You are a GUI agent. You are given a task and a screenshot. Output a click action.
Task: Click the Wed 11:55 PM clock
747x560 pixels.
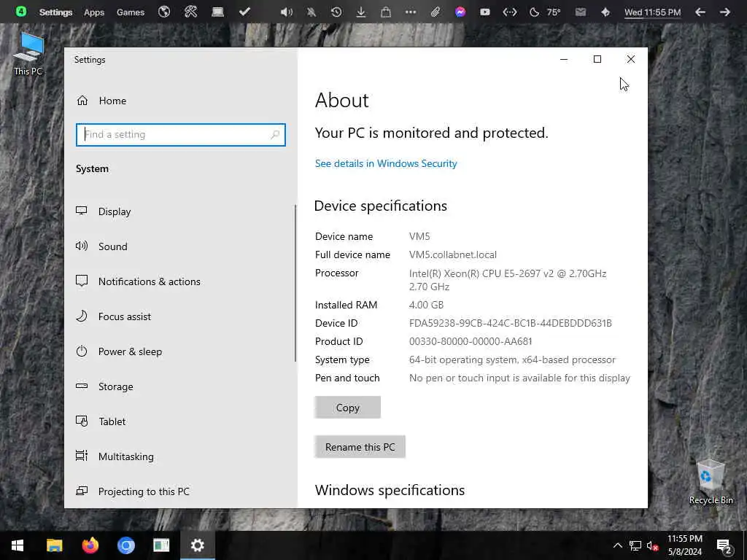[653, 12]
